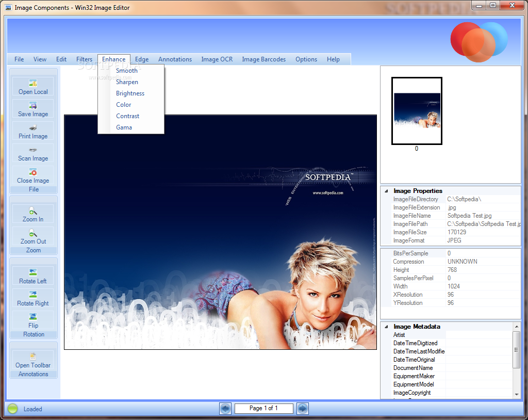
Task: Click the application icon in title bar
Action: pyautogui.click(x=8, y=7)
